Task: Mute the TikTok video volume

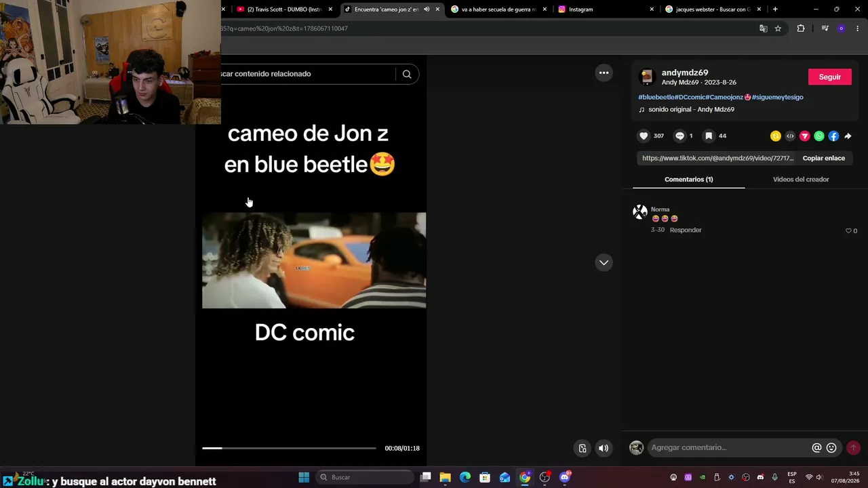Action: click(x=604, y=448)
